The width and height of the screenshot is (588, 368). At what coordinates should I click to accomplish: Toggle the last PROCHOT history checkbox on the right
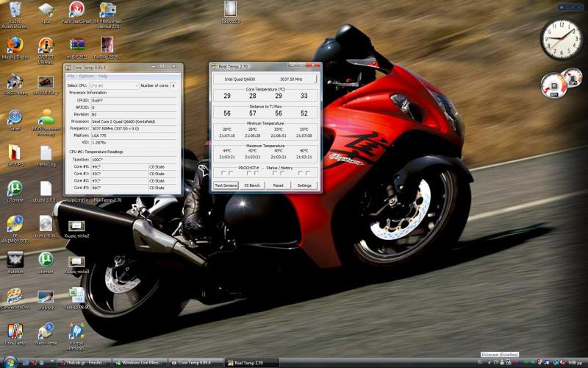point(308,173)
